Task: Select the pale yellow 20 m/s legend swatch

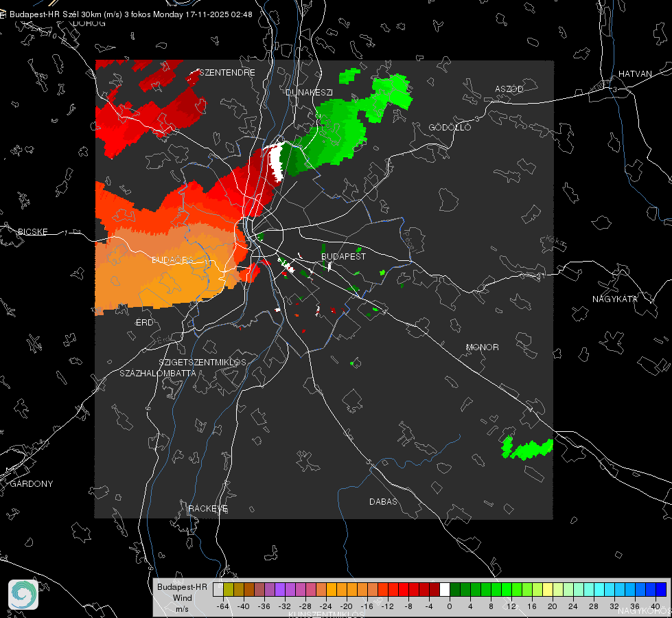Action: pyautogui.click(x=548, y=590)
